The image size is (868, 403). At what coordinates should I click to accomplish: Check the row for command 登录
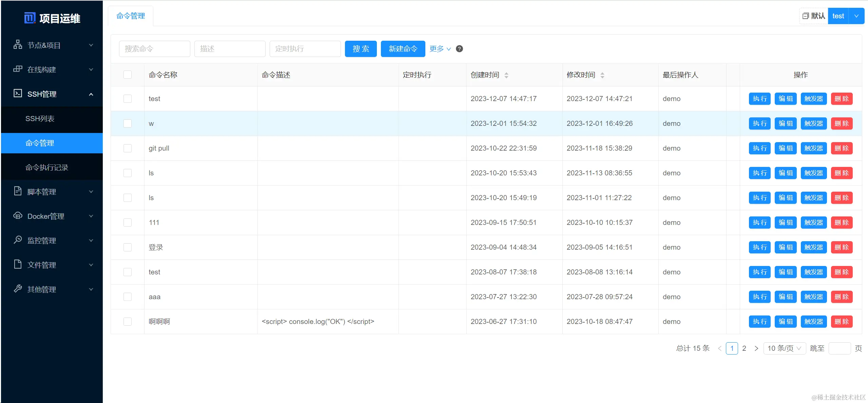[x=128, y=247]
